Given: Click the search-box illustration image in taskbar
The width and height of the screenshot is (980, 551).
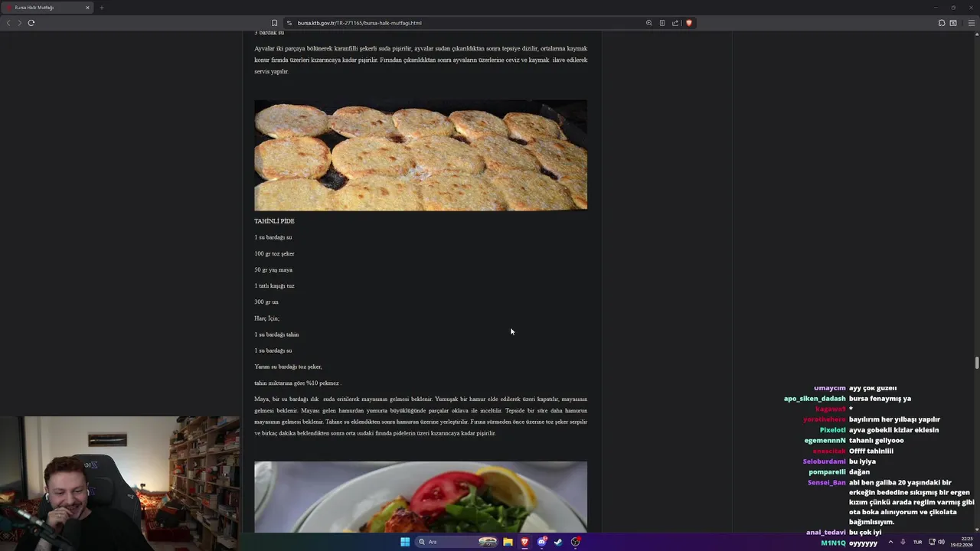Looking at the screenshot, I should click(x=488, y=542).
